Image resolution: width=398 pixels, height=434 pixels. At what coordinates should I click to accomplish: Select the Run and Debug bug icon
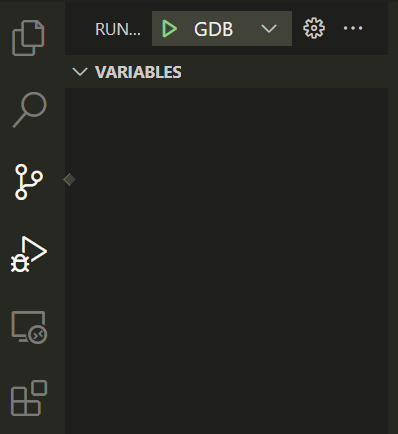click(x=29, y=254)
